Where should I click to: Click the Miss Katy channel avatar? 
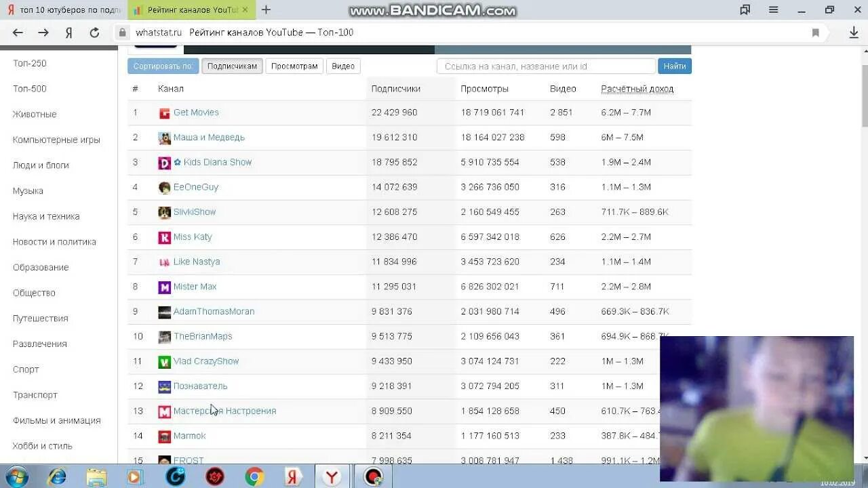tap(164, 237)
